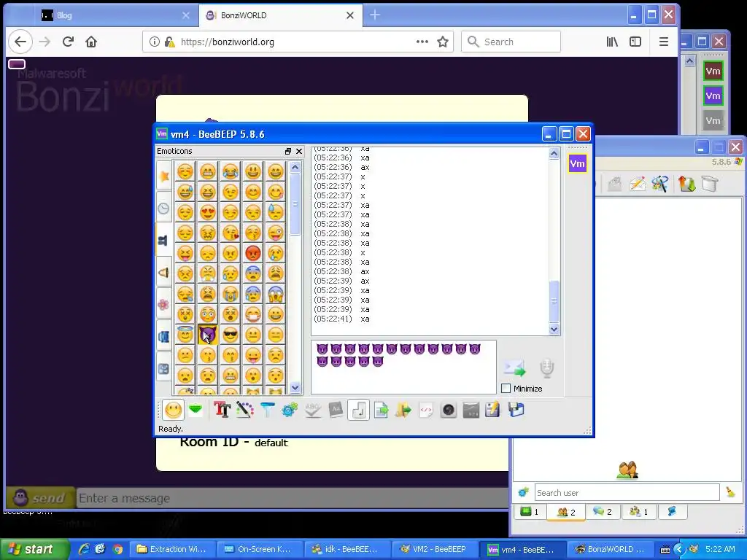Click the emoticon list scrollbar thumb
747x560 pixels.
pos(295,204)
